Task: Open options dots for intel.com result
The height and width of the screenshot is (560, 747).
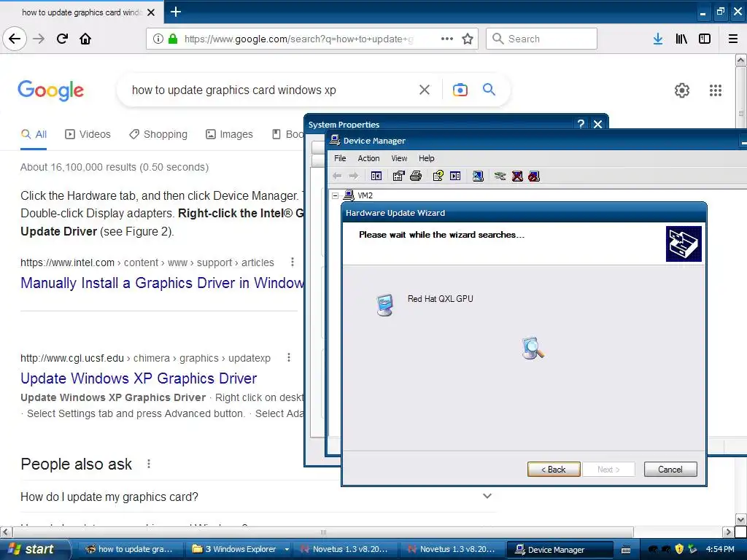Action: pos(293,262)
